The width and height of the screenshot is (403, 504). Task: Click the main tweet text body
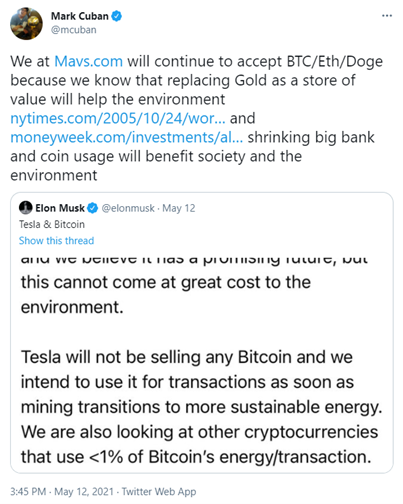coord(197,118)
